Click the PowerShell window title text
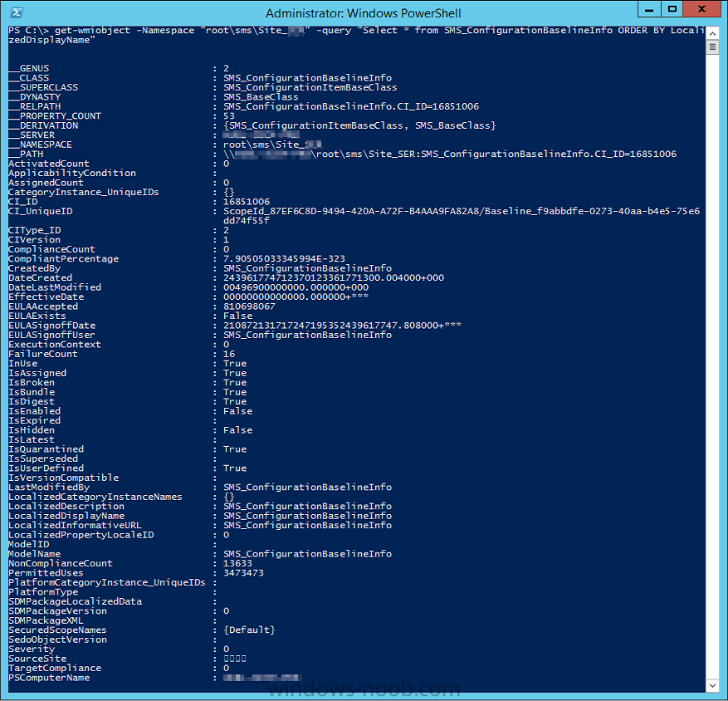The image size is (728, 701). pyautogui.click(x=364, y=13)
